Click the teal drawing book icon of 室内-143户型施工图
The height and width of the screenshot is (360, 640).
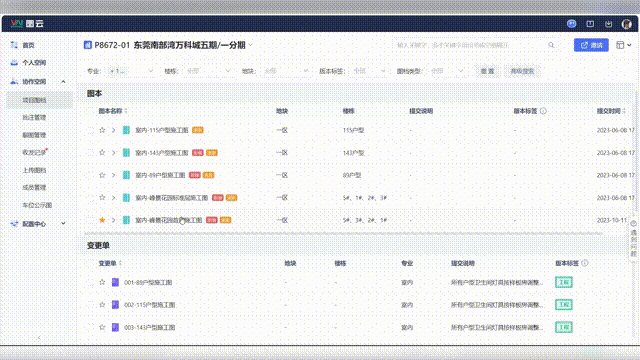click(x=127, y=153)
